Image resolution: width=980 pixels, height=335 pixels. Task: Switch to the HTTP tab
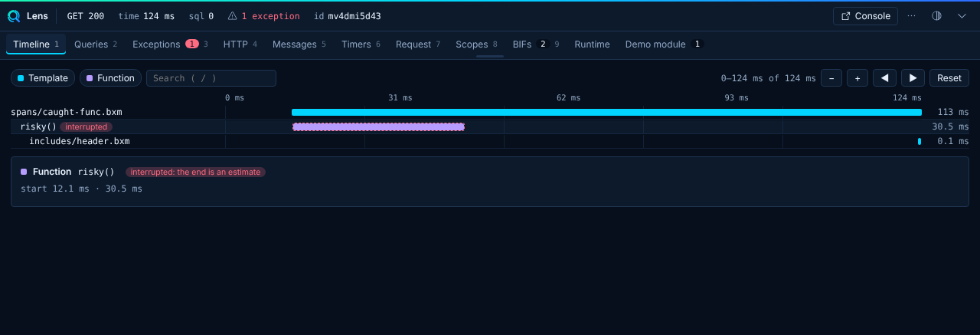pyautogui.click(x=240, y=44)
